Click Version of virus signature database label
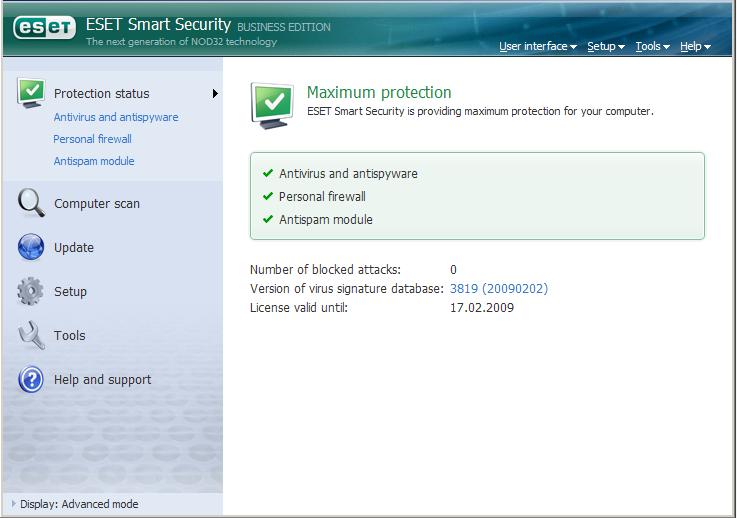737x518 pixels. pos(346,289)
